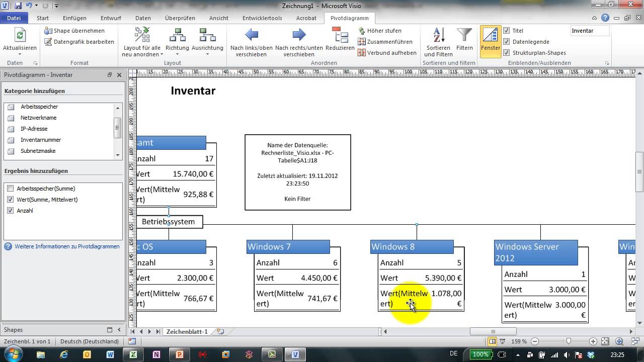Open the quick access toolbar customize dropdown
This screenshot has width=644, height=362.
pos(56,6)
